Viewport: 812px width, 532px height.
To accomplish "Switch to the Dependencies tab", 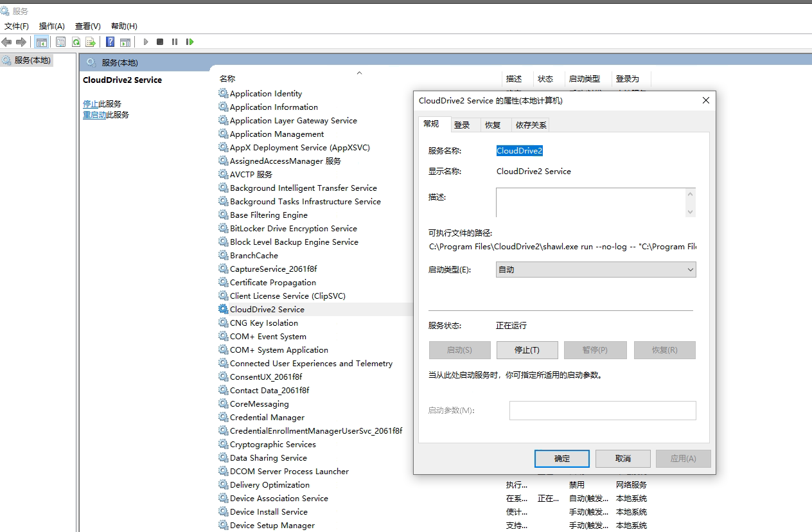I will pos(531,125).
